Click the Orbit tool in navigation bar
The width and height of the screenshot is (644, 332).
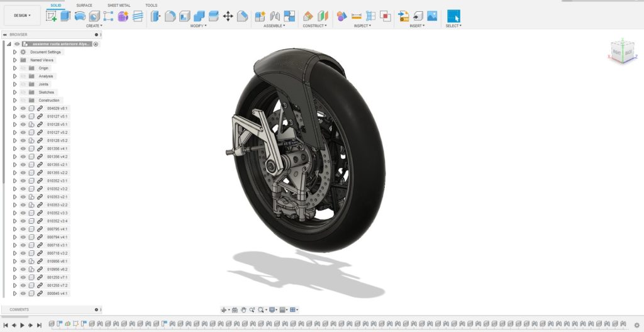coord(224,310)
